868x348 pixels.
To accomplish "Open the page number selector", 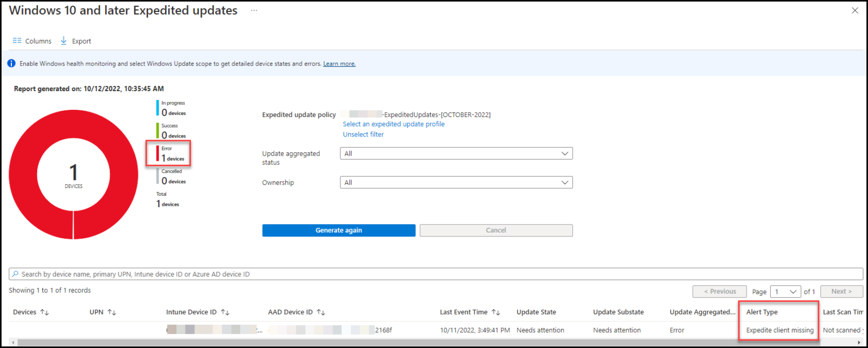I will coord(785,291).
